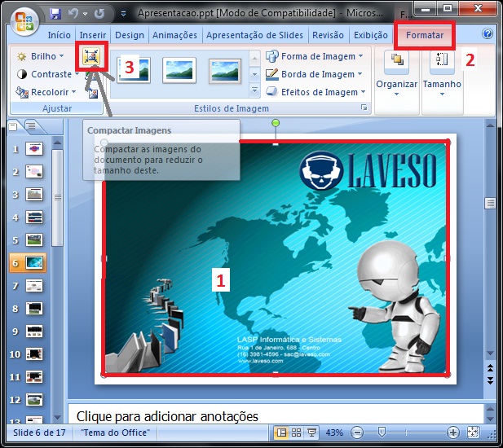Go to next slide with double-down arrow
Screen dimensions: 503x448
click(490, 380)
